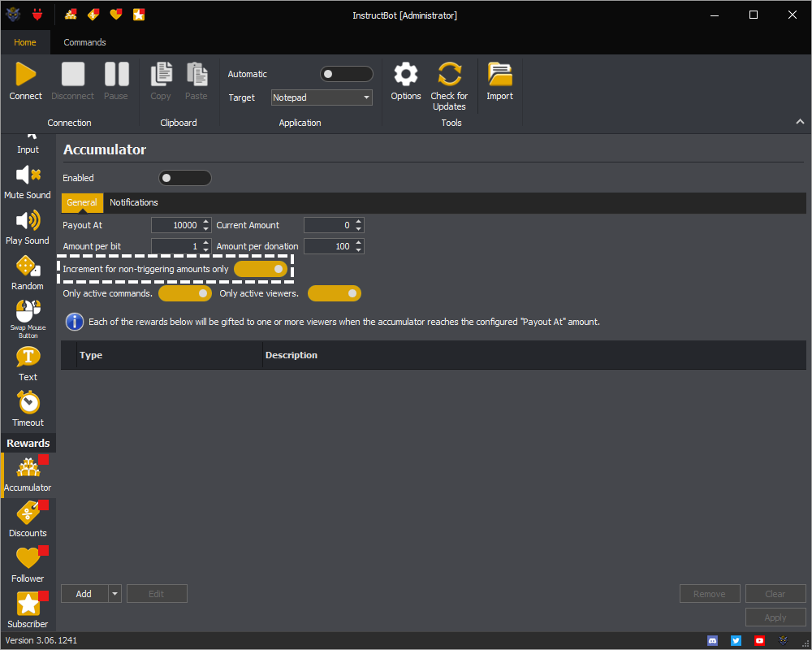
Task: Select Text command in sidebar
Action: (28, 364)
